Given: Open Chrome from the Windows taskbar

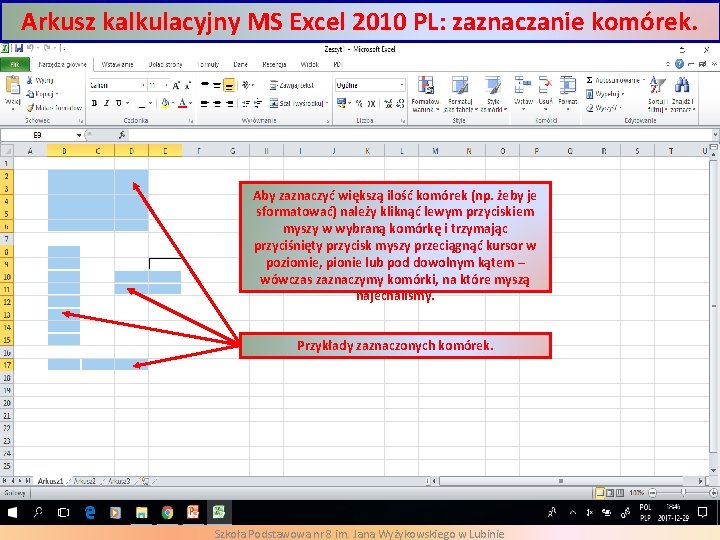Looking at the screenshot, I should click(168, 512).
